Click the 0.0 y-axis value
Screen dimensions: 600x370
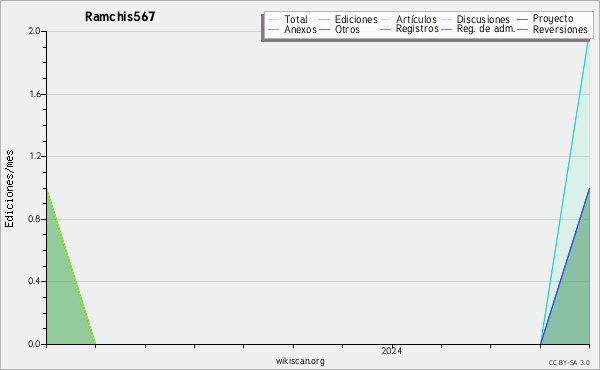(34, 344)
